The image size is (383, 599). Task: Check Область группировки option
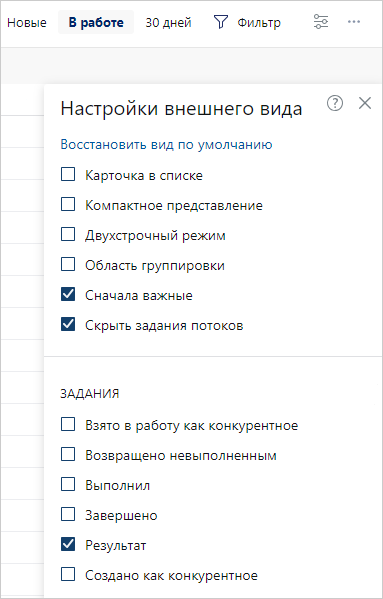[68, 264]
